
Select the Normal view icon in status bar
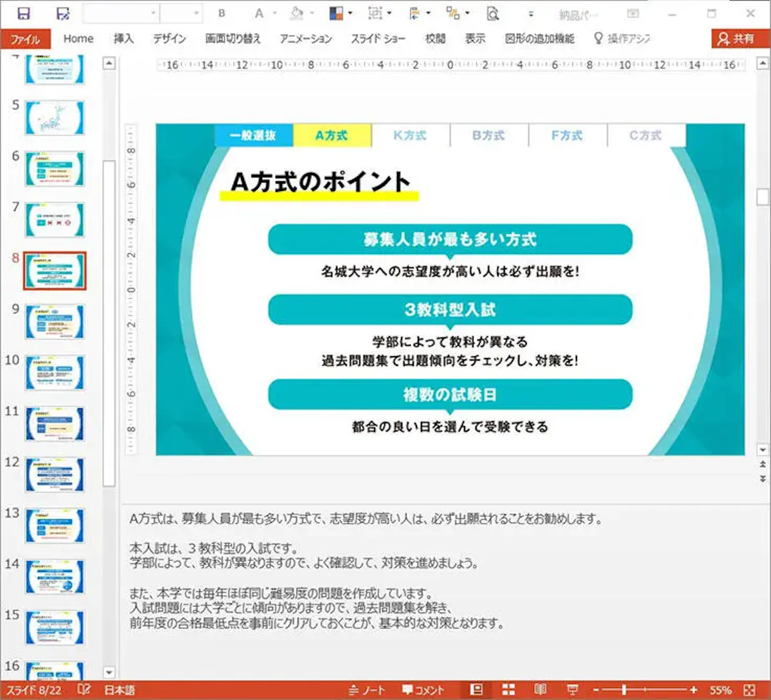[475, 690]
